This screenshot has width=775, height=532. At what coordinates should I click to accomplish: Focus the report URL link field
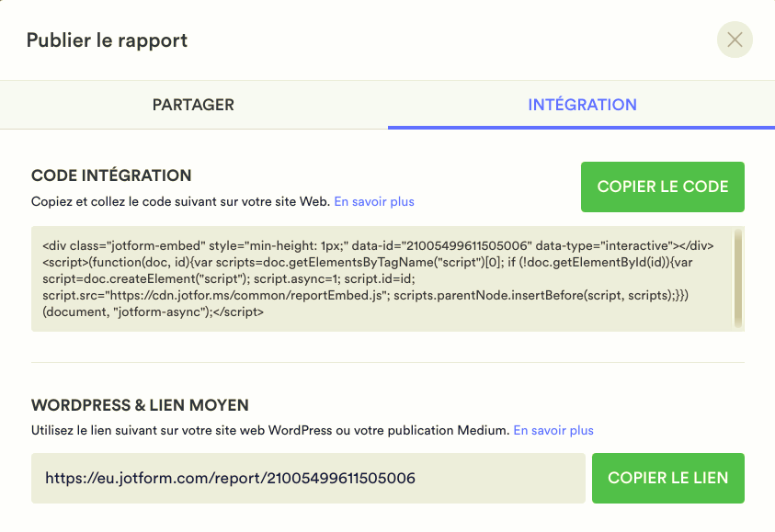click(x=308, y=478)
